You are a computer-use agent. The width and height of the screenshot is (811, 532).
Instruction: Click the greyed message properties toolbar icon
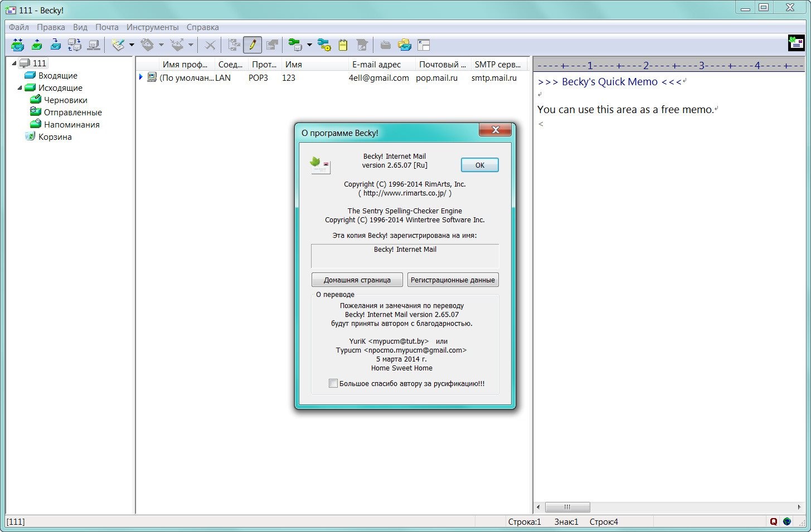point(271,45)
